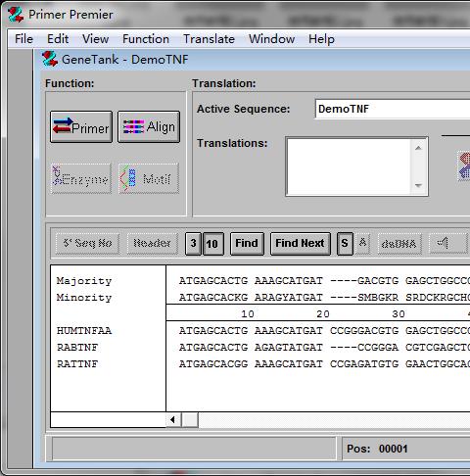Open the Function menu
The width and height of the screenshot is (470, 476).
tap(146, 39)
